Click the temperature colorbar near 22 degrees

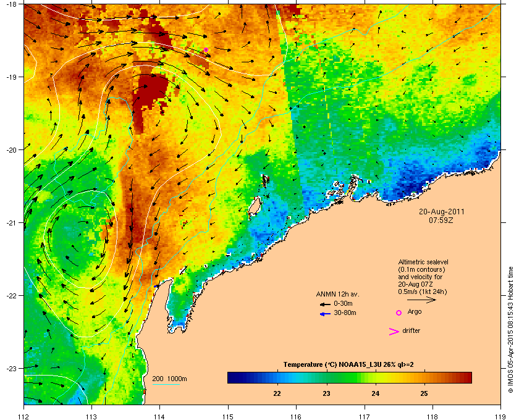coord(277,377)
